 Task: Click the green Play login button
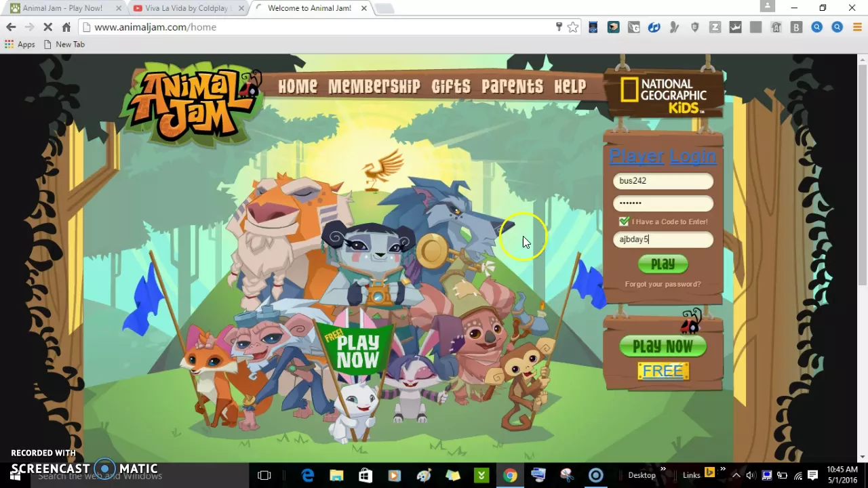point(663,264)
